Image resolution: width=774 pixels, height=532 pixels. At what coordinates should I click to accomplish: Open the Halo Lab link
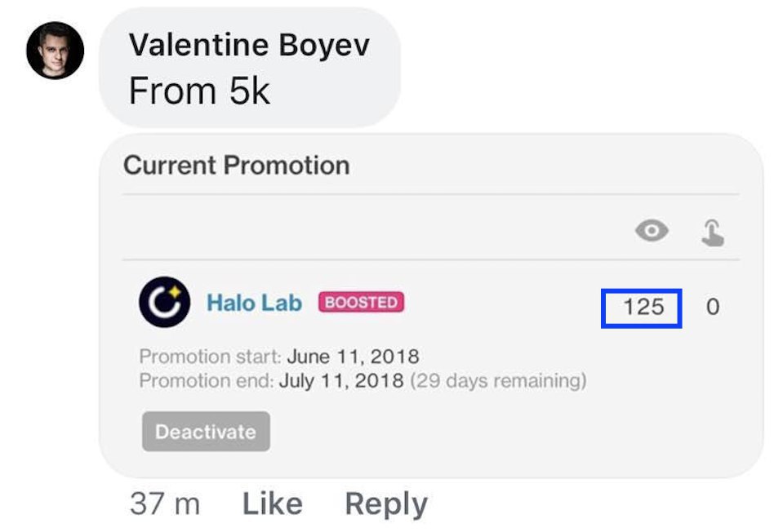point(254,303)
